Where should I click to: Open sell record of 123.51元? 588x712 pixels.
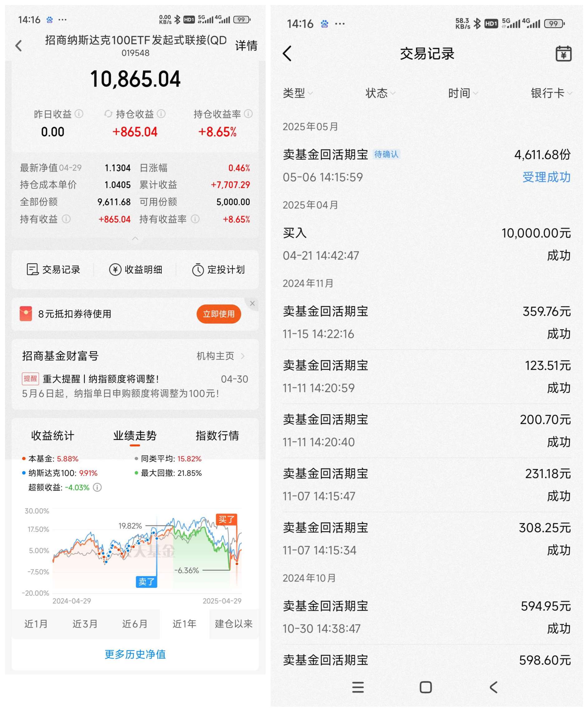427,377
